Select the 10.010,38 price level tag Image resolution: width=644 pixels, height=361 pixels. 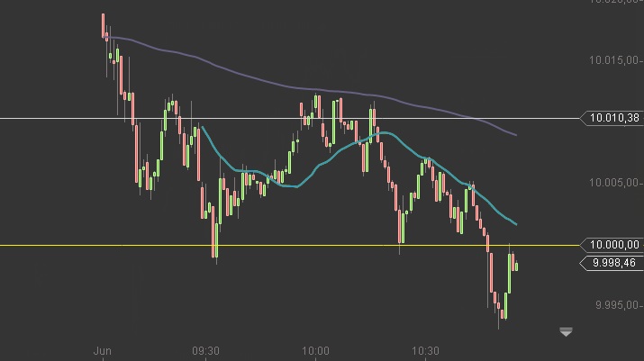(x=612, y=118)
